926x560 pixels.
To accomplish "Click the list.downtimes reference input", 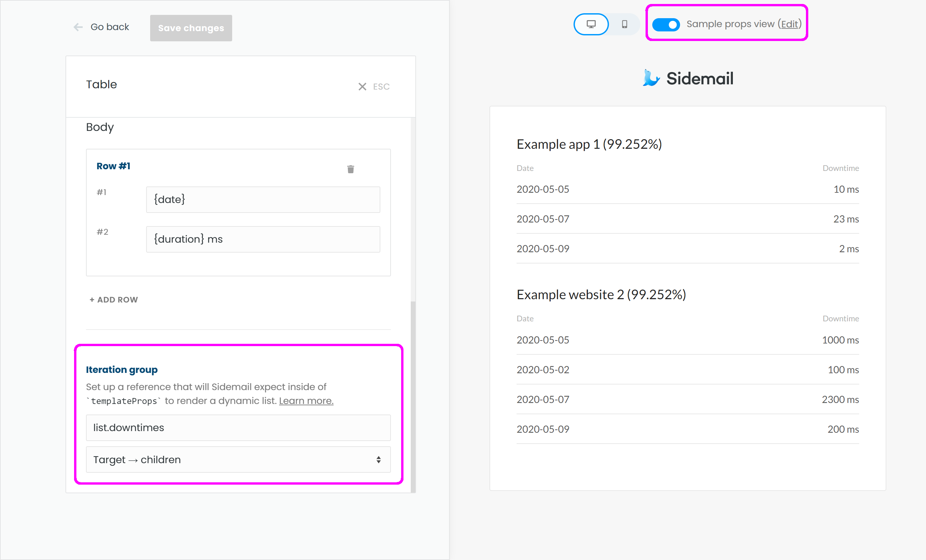I will point(238,428).
